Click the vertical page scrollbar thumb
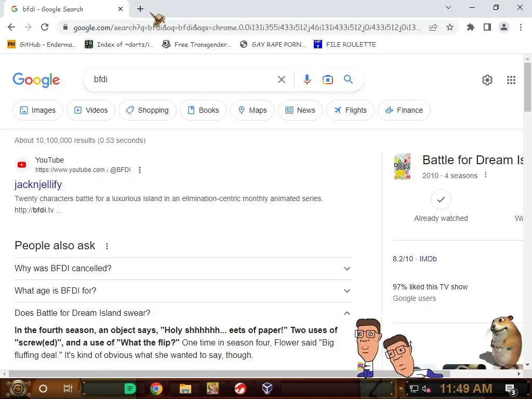The width and height of the screenshot is (532, 399). coord(527,87)
